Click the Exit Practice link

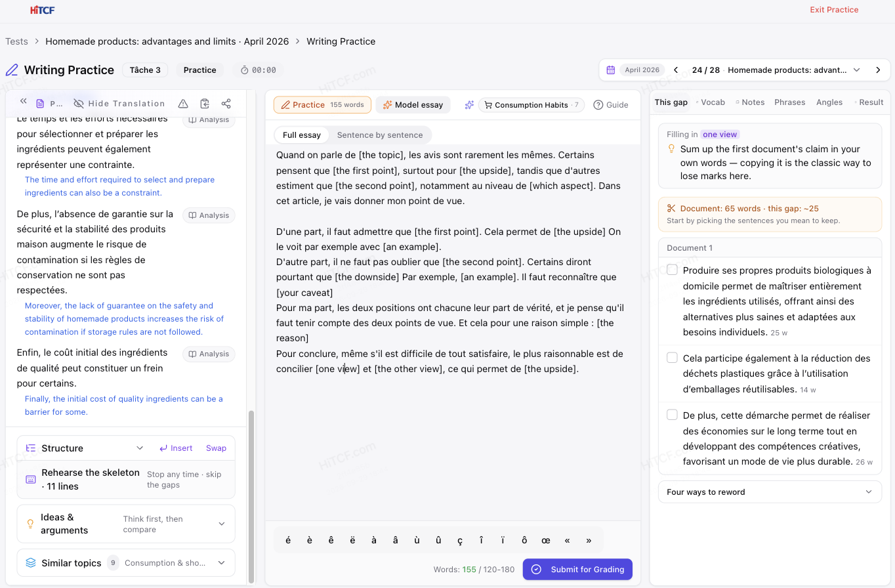(834, 10)
